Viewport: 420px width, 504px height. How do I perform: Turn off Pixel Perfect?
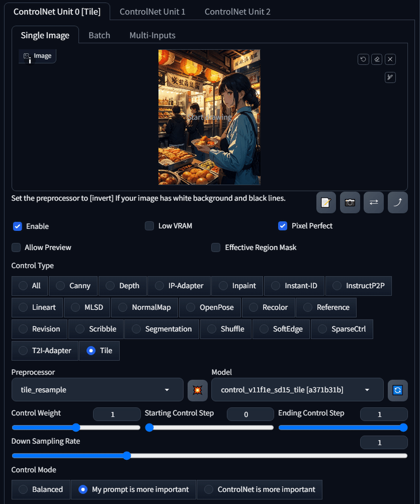(282, 226)
